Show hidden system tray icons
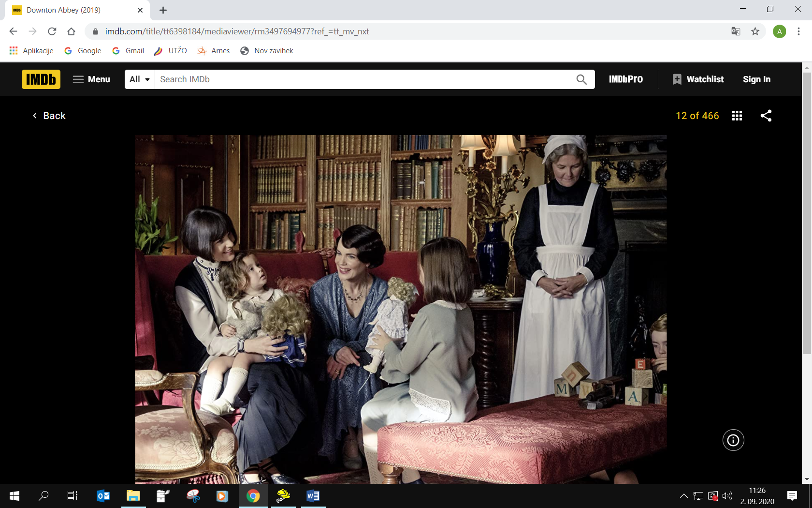The height and width of the screenshot is (508, 812). 683,496
